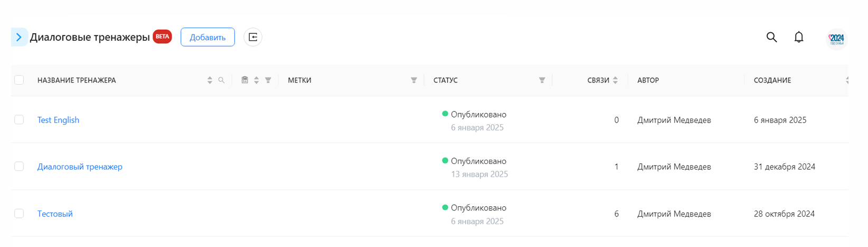Open the search magnifier in the header
868x247 pixels.
771,37
